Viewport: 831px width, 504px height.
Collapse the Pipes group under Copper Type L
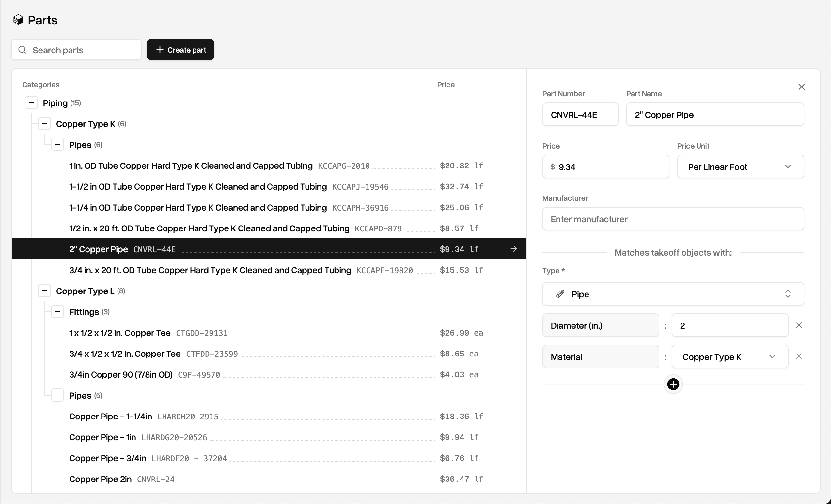click(x=57, y=395)
